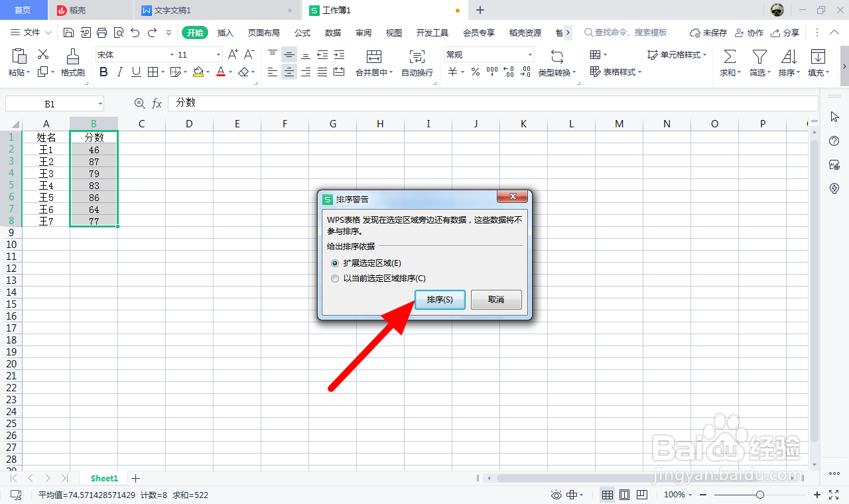The image size is (849, 504).
Task: Toggle eye protection mode icon
Action: pos(557,495)
